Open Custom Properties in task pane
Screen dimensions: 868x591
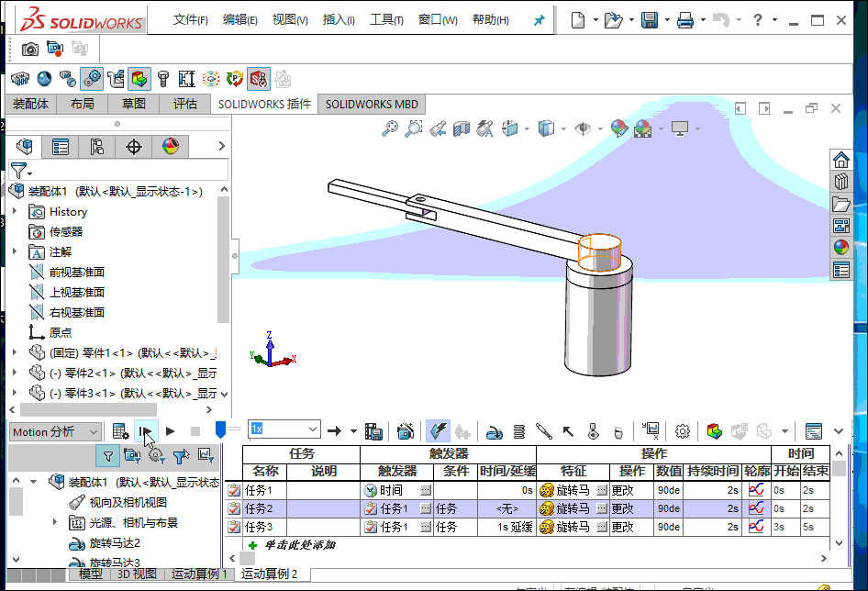tap(840, 270)
